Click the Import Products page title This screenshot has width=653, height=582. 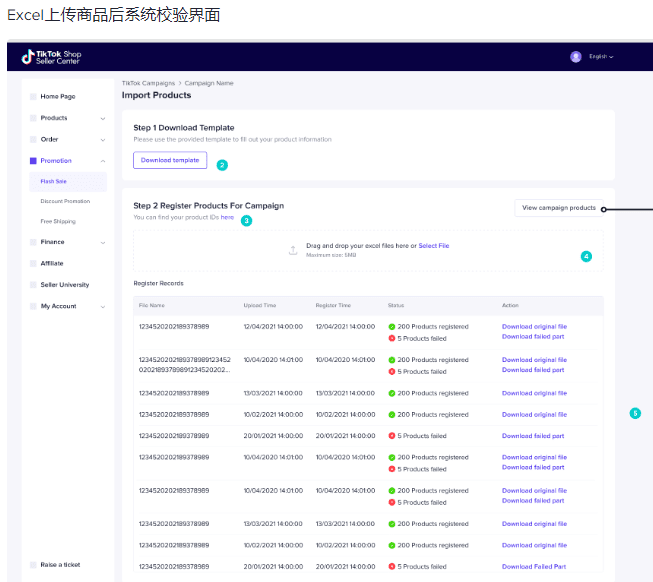pyautogui.click(x=156, y=95)
